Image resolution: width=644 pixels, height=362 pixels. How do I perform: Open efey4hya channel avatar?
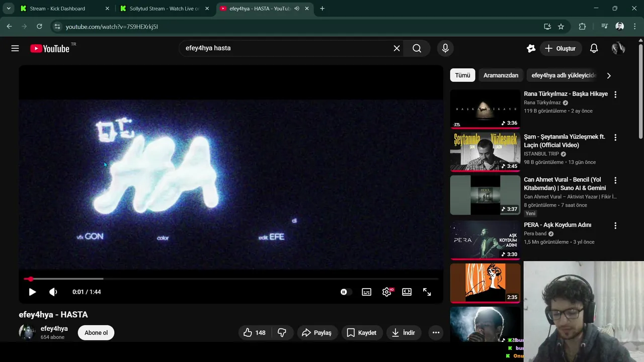tap(27, 332)
